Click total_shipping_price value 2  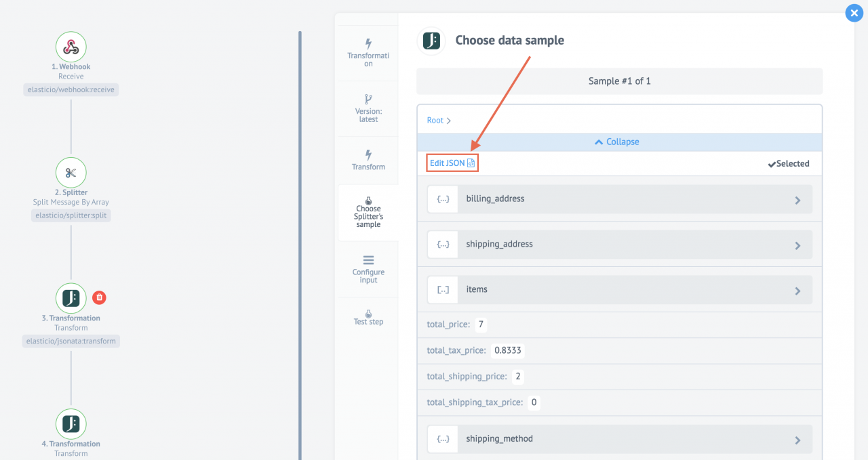click(x=517, y=377)
